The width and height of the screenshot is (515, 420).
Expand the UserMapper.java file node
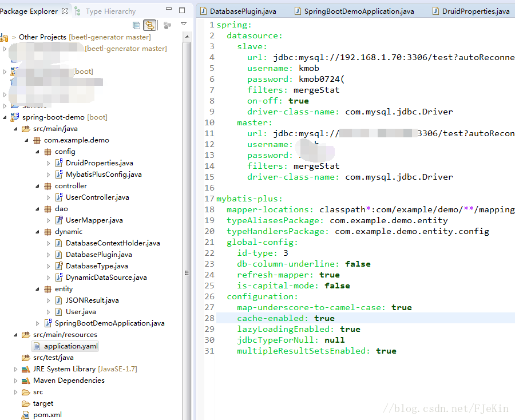tap(48, 220)
